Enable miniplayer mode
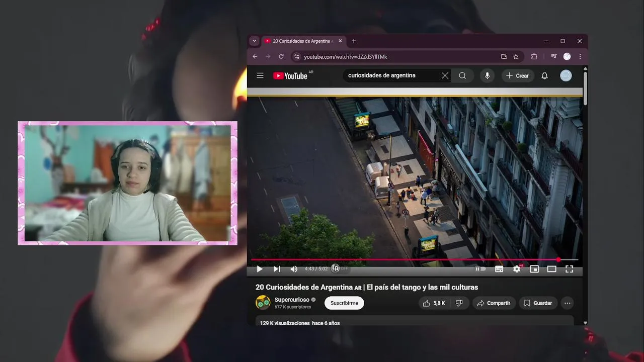The height and width of the screenshot is (362, 644). 534,269
